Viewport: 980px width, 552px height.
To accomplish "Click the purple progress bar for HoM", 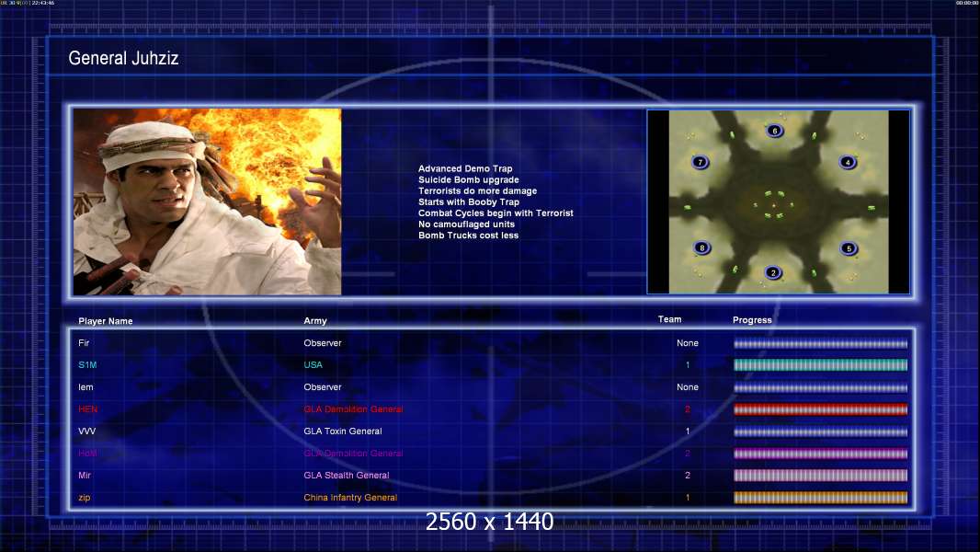I will pos(821,454).
